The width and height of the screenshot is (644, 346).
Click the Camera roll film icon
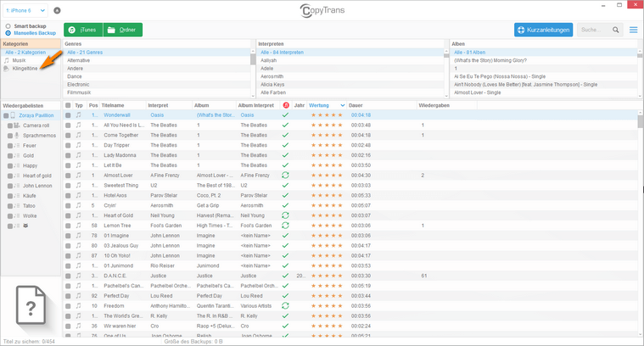click(x=17, y=126)
